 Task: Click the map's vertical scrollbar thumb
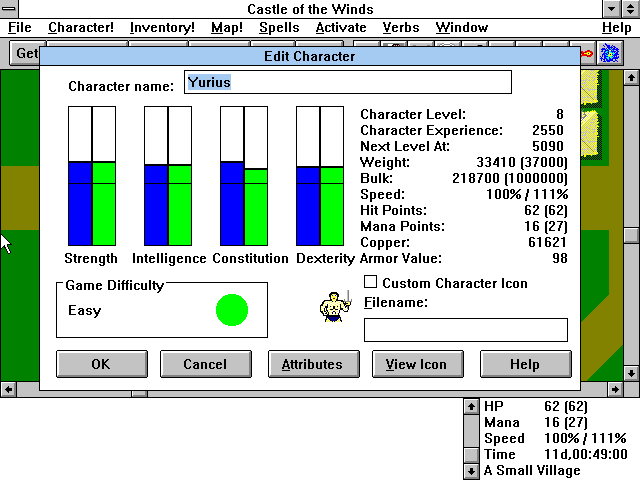631,235
